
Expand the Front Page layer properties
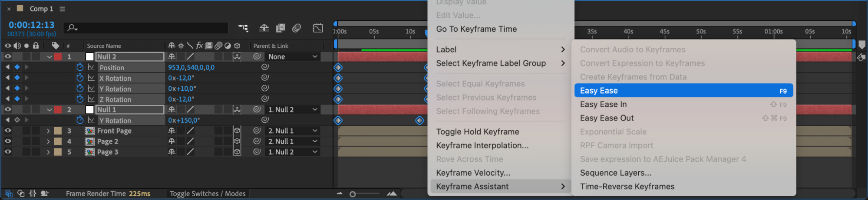click(x=48, y=131)
